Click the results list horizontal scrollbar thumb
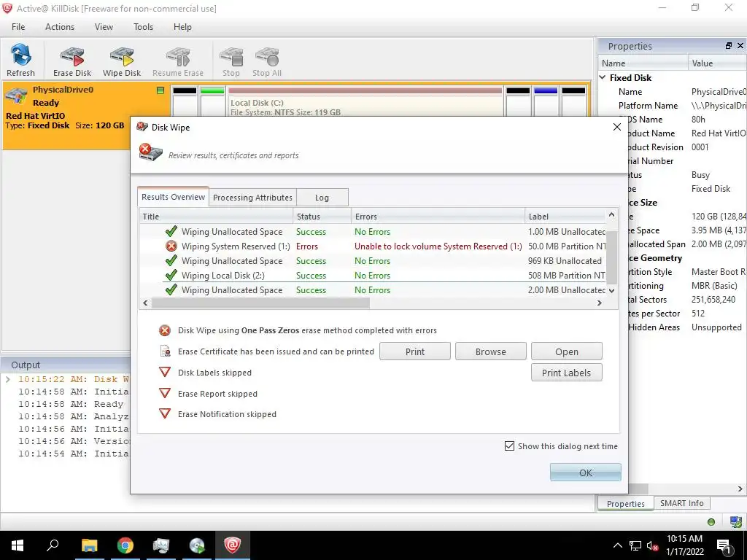The image size is (747, 560). 260,303
